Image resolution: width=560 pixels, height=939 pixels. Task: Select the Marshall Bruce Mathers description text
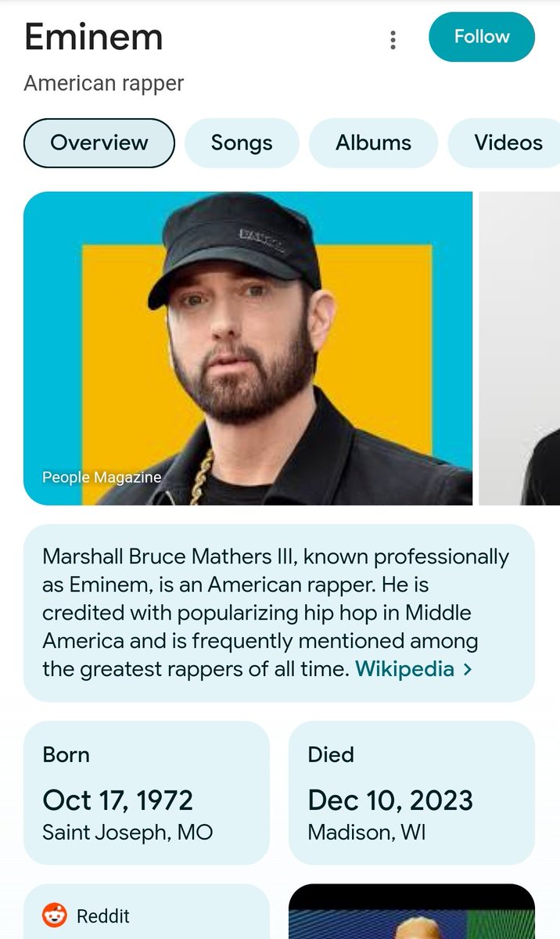point(276,613)
